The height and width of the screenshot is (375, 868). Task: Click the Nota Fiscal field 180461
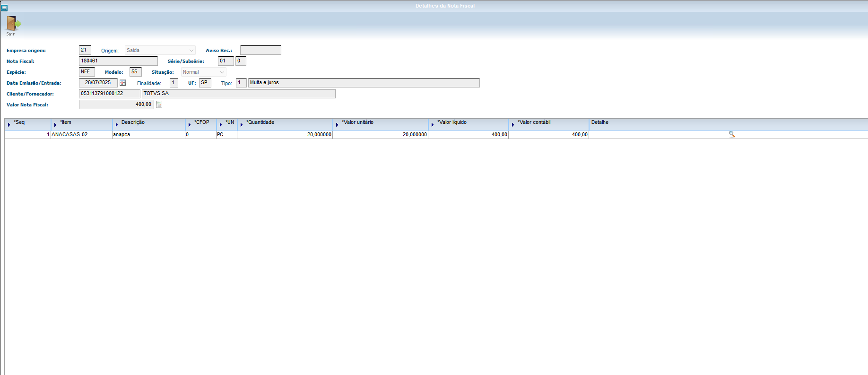tap(118, 61)
